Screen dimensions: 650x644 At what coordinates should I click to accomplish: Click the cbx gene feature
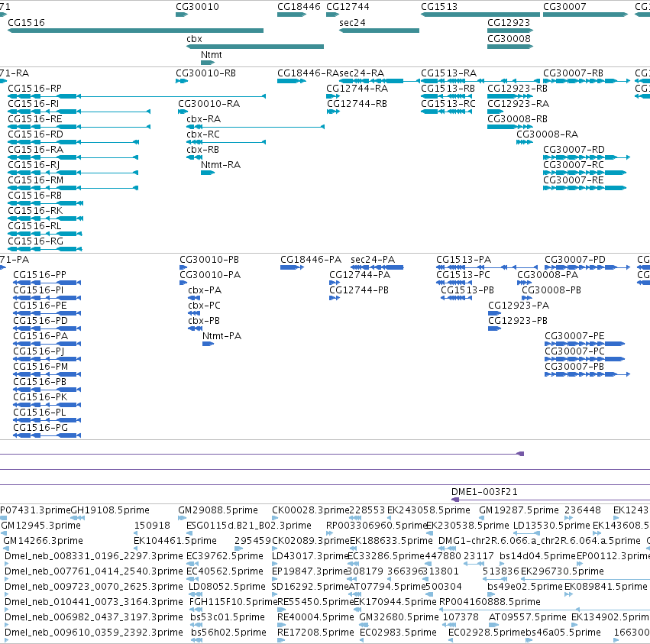[255, 47]
